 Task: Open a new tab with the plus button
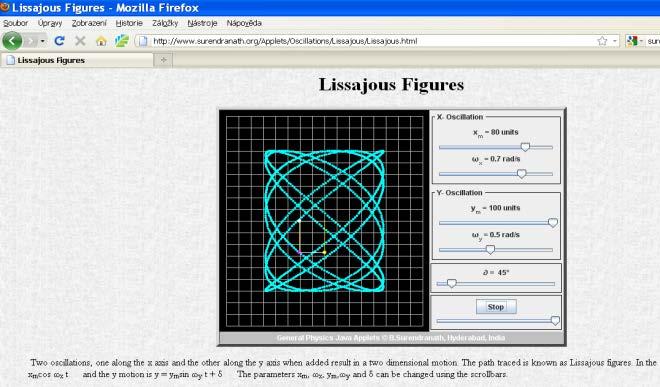tap(163, 60)
